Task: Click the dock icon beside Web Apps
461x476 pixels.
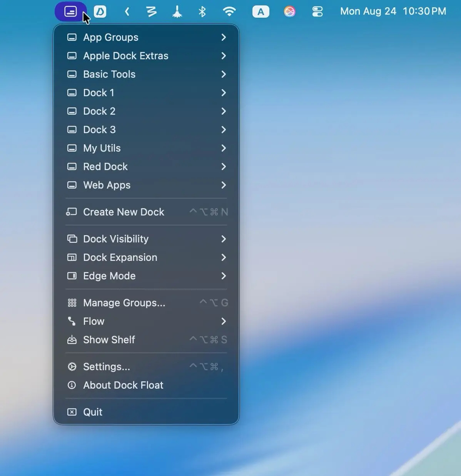Action: (72, 185)
